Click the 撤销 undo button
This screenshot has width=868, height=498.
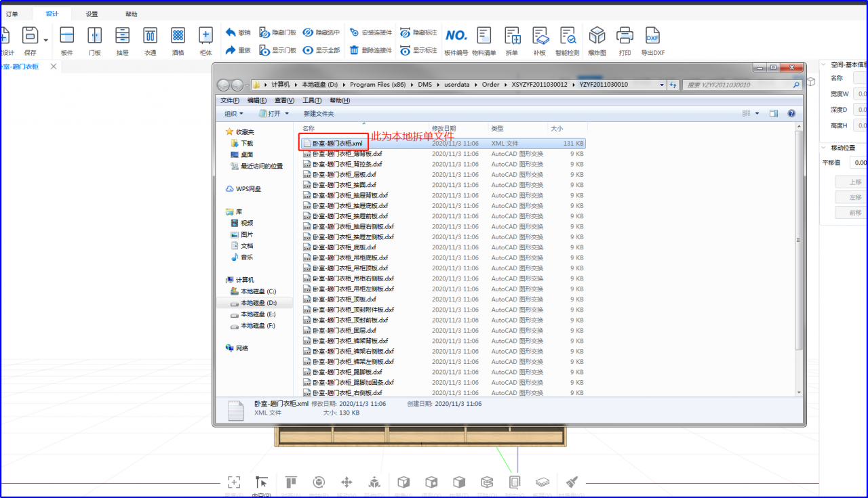point(238,32)
